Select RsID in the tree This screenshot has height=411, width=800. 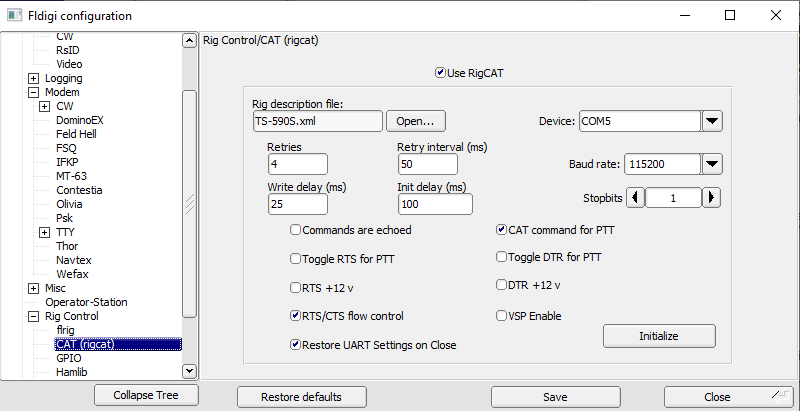pyautogui.click(x=68, y=50)
